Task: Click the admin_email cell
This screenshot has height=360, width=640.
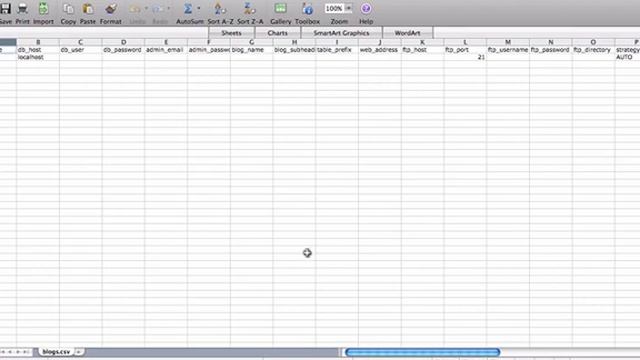Action: [x=166, y=50]
